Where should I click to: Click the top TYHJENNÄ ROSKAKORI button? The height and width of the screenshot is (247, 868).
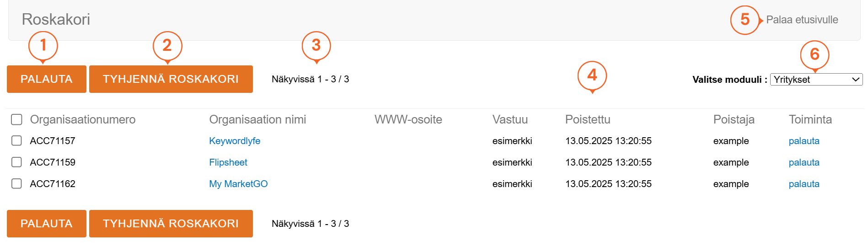pyautogui.click(x=171, y=79)
